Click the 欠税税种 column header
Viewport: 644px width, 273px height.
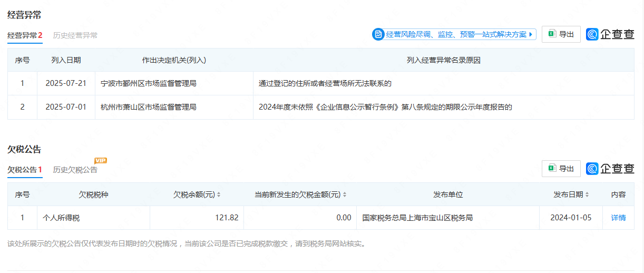93,194
